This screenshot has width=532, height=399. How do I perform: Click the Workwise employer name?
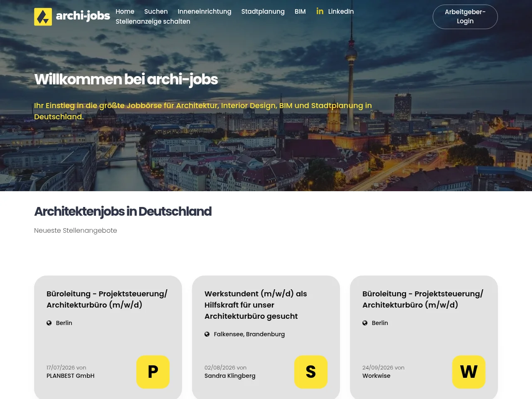(376, 376)
